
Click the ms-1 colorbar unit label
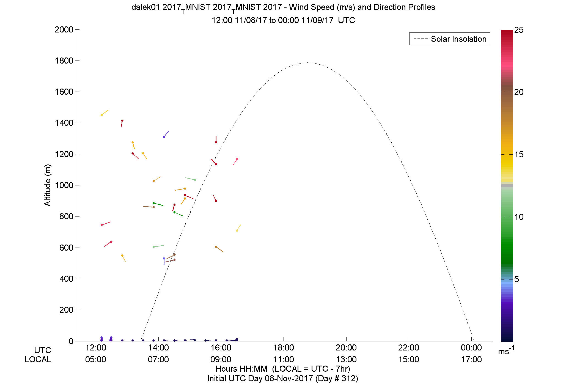pyautogui.click(x=506, y=350)
